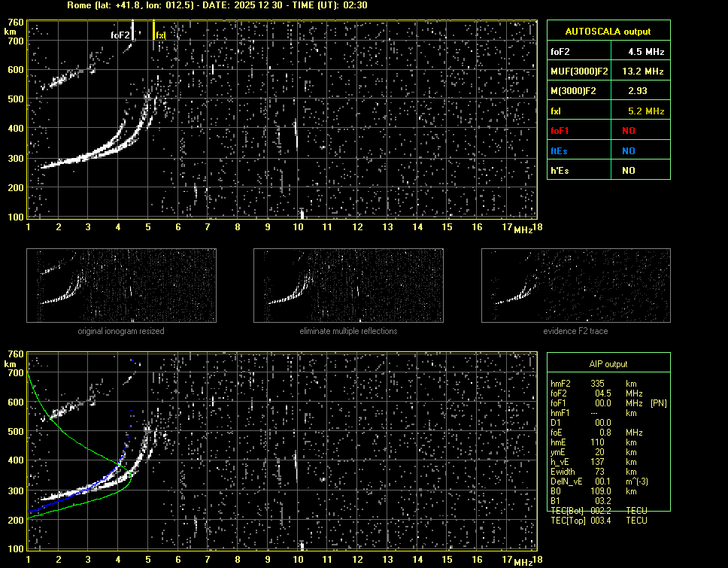Click the blue ftEs row label
The width and height of the screenshot is (728, 568).
[560, 150]
